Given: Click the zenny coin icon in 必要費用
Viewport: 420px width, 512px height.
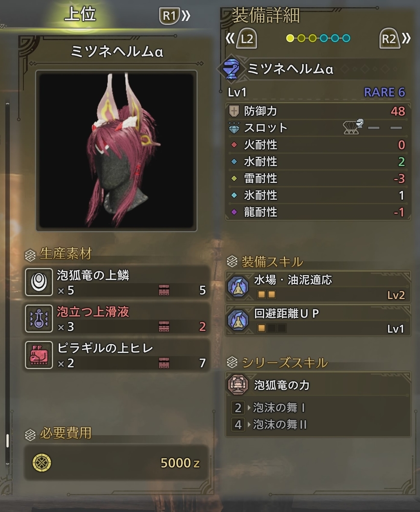Looking at the screenshot, I should 42,463.
